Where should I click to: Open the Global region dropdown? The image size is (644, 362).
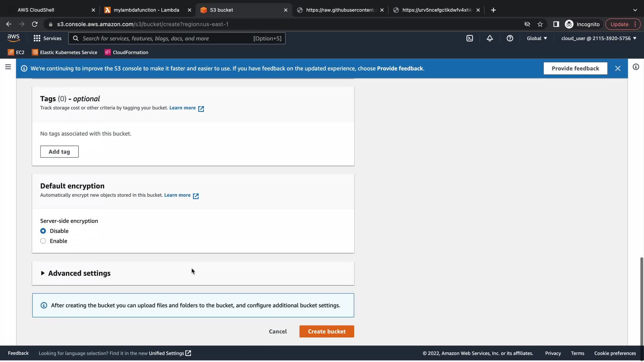pyautogui.click(x=537, y=38)
